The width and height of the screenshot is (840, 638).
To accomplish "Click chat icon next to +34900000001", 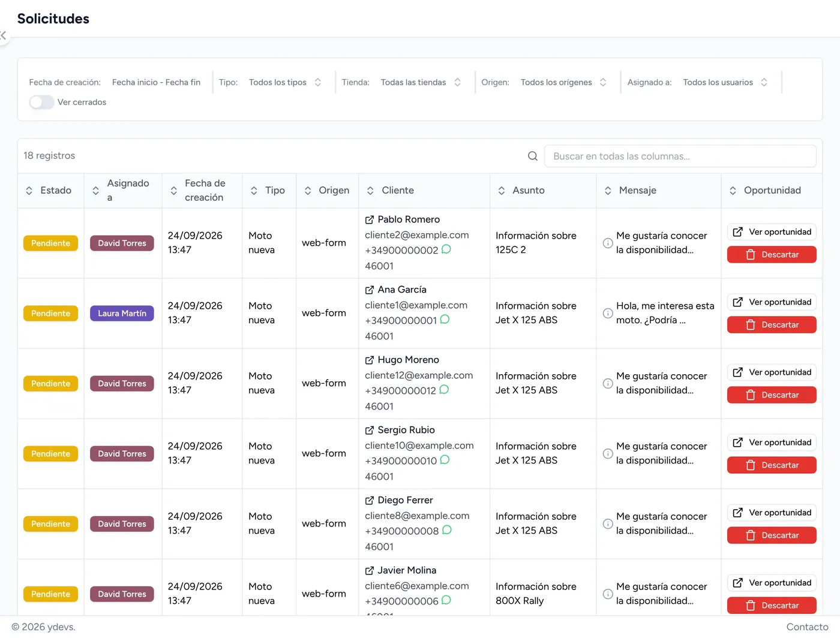I will pos(445,320).
